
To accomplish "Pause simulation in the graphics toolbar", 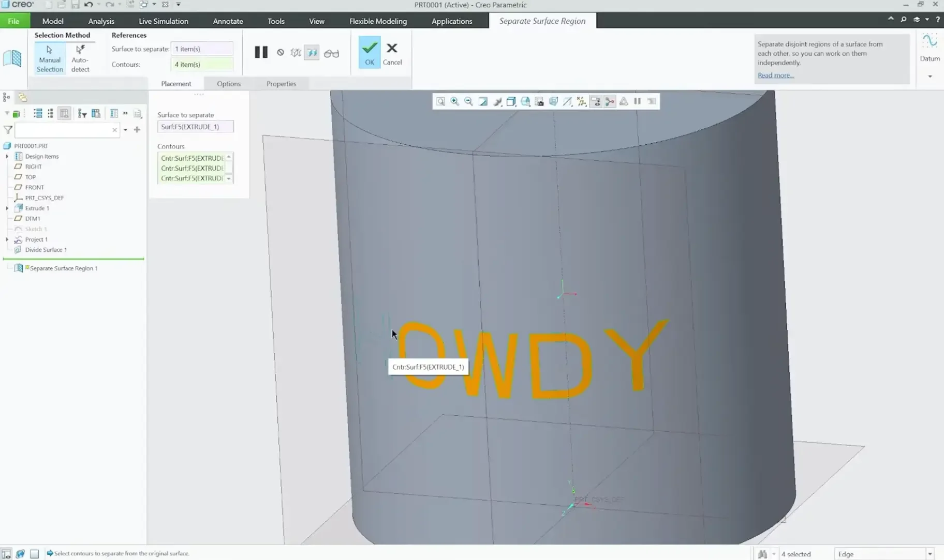I will click(638, 101).
